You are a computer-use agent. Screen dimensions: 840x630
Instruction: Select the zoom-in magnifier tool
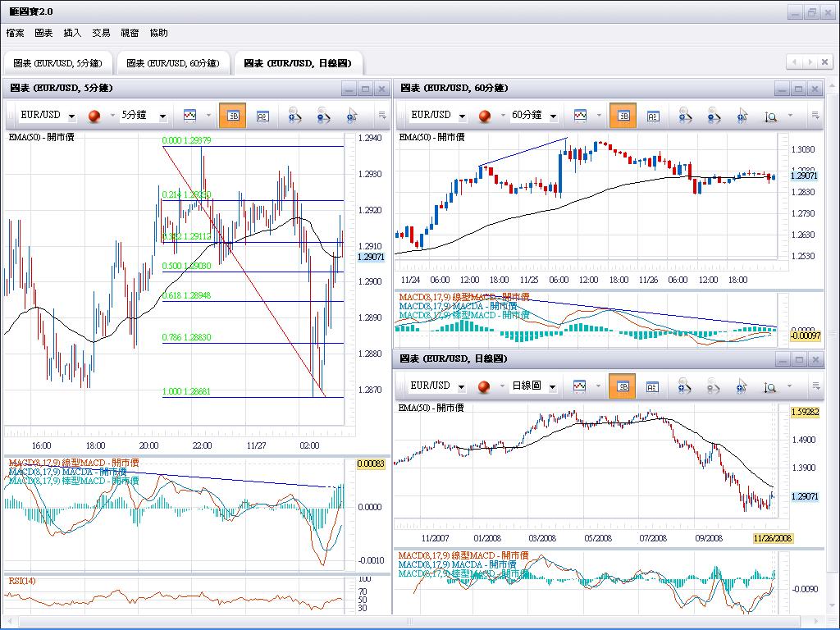point(294,115)
